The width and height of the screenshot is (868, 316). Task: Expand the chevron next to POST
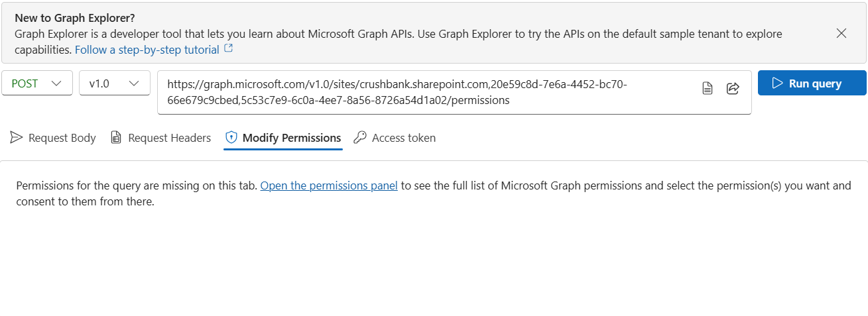click(x=57, y=83)
